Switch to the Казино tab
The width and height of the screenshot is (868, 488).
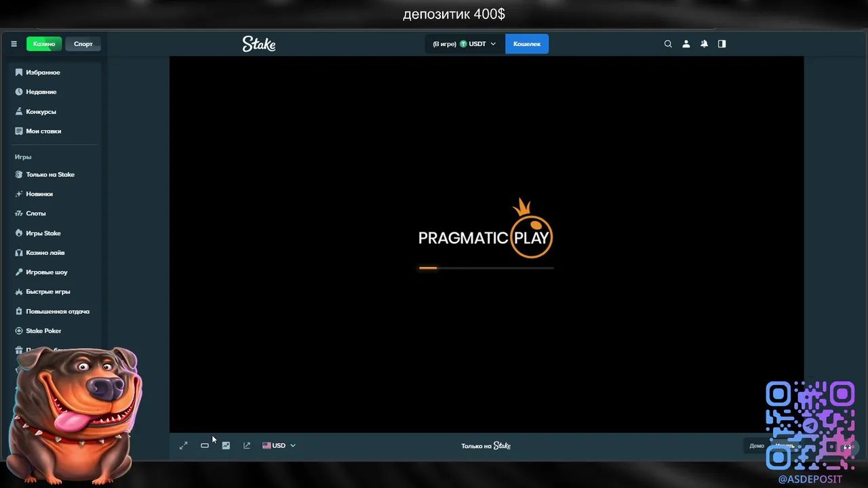[x=44, y=44]
